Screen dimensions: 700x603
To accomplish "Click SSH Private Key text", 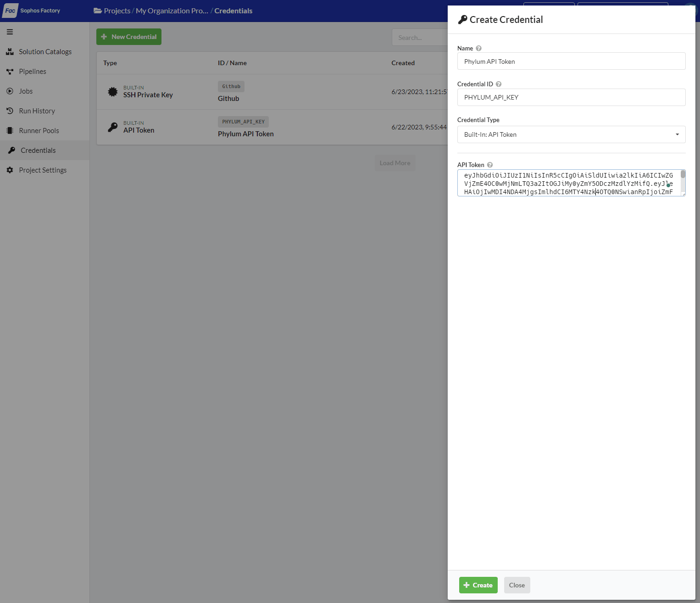I will point(148,95).
